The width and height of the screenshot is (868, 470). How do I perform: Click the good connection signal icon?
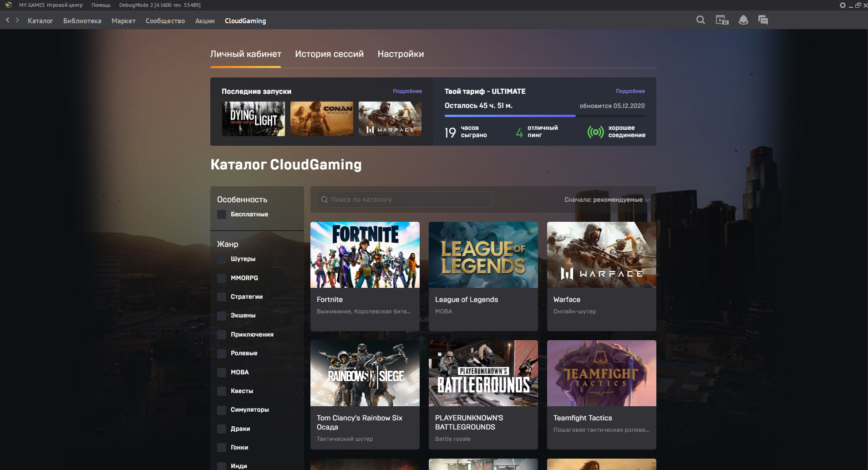click(595, 132)
